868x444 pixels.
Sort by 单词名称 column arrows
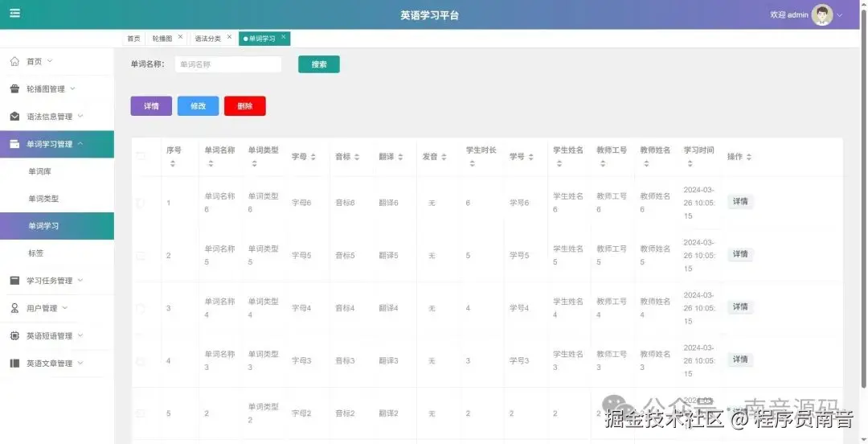click(x=211, y=163)
